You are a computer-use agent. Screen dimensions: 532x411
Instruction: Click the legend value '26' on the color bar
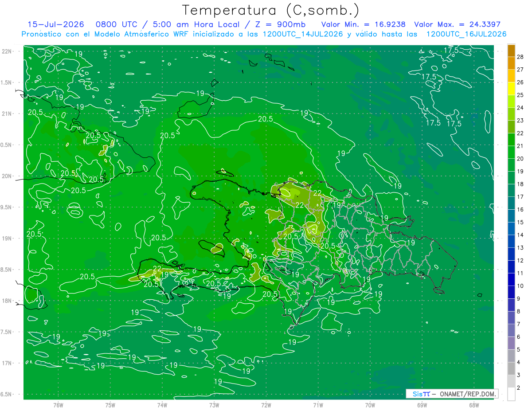point(521,82)
